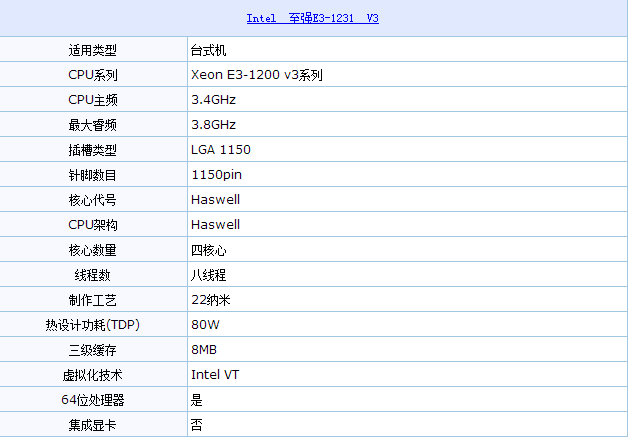Select the 3.4GHz value

click(213, 100)
